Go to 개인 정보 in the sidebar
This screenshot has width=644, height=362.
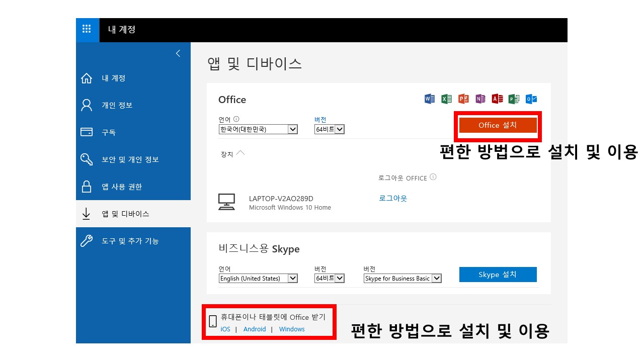coord(117,105)
